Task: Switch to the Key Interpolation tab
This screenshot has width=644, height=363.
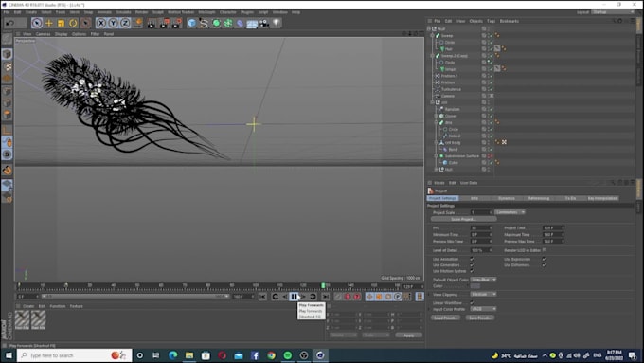Action: [602, 198]
